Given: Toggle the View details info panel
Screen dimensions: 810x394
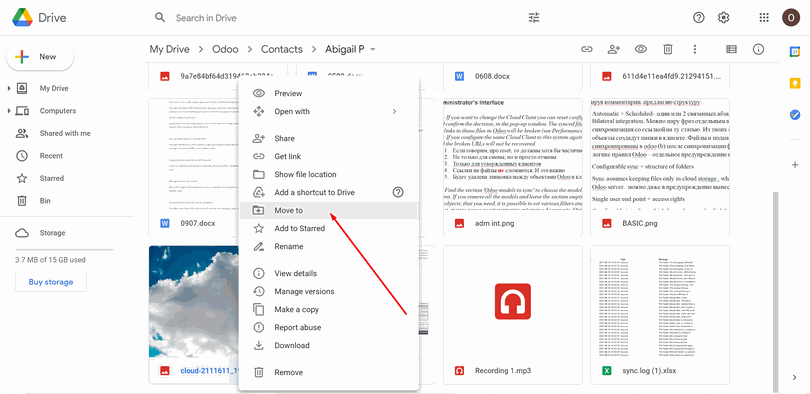Looking at the screenshot, I should 758,49.
